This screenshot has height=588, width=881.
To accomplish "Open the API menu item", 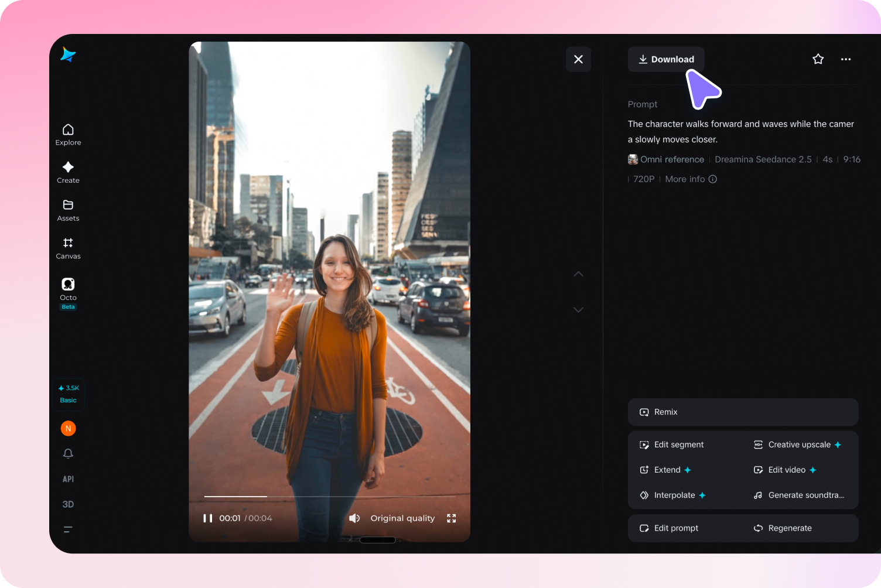I will coord(68,479).
